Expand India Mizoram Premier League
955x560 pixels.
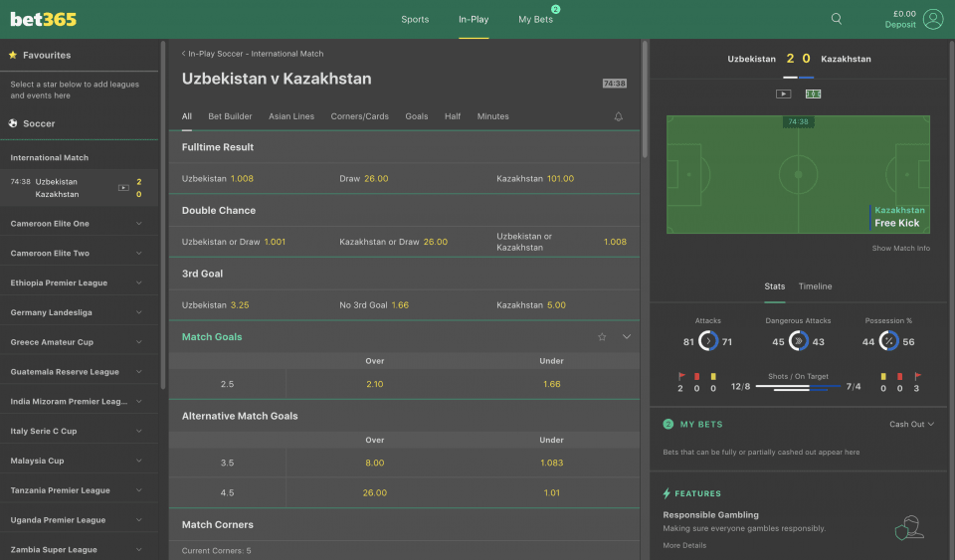[x=80, y=402]
